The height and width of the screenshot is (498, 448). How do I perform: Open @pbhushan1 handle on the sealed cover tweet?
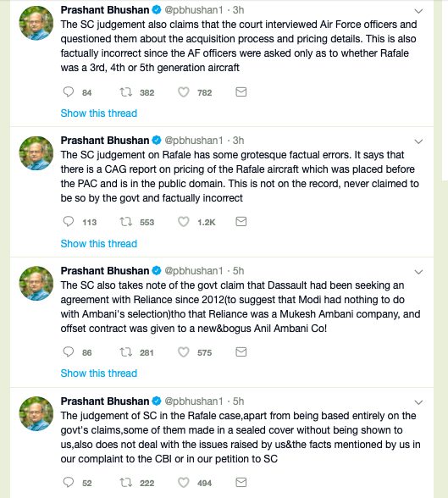point(194,401)
